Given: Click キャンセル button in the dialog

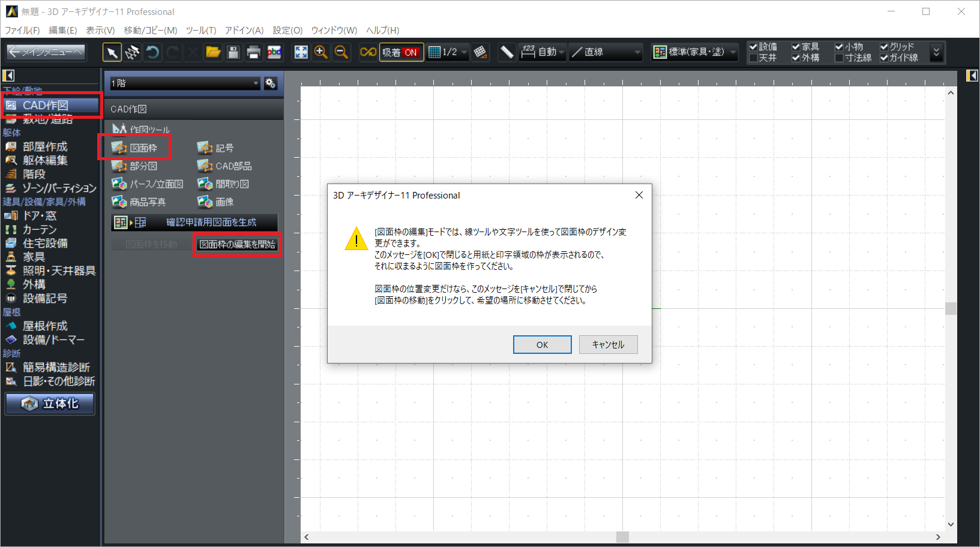Looking at the screenshot, I should tap(608, 345).
